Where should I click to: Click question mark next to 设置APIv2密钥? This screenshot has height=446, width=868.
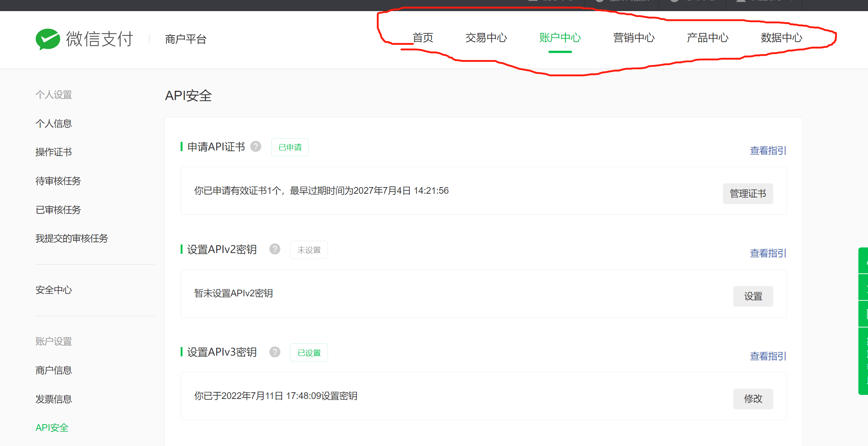pyautogui.click(x=275, y=249)
